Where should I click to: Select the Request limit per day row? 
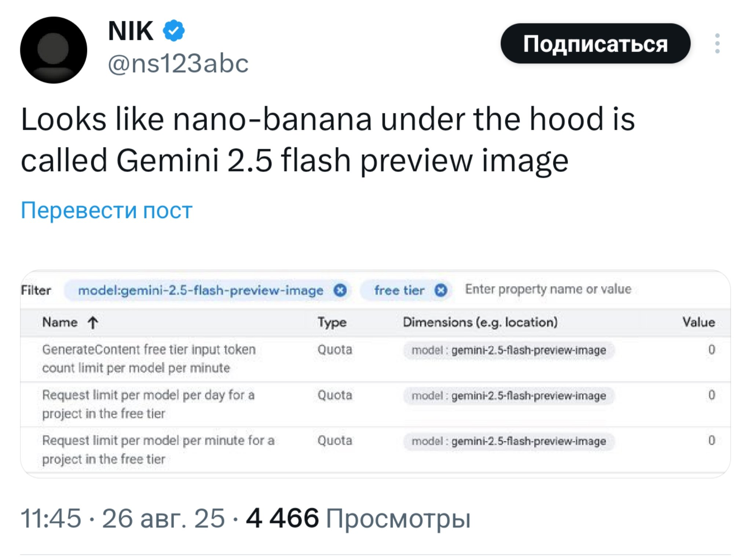click(148, 404)
